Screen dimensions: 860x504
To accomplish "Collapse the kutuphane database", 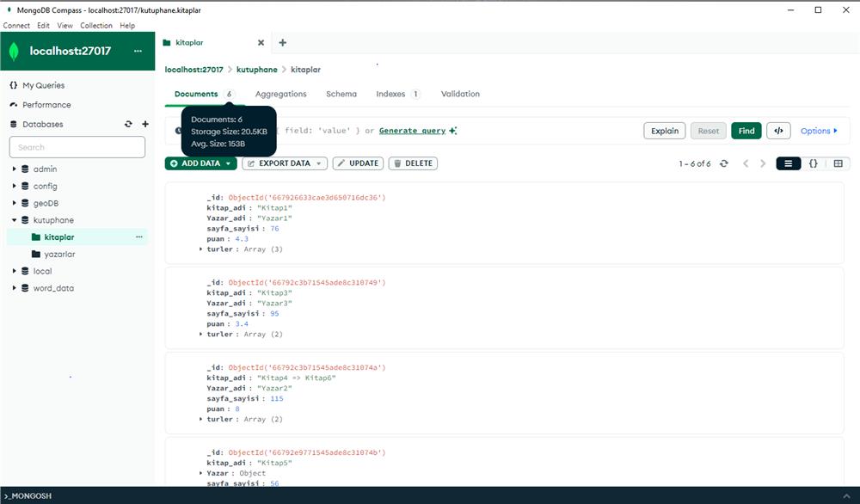I will [x=15, y=220].
